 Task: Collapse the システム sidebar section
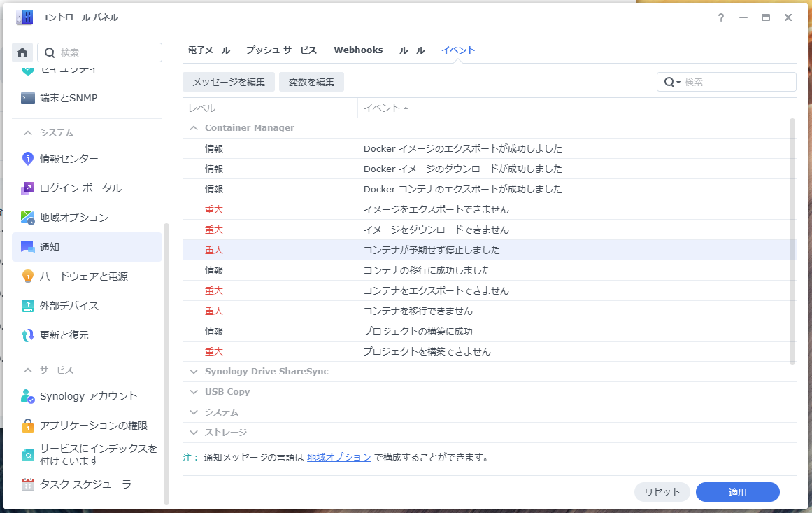tap(28, 133)
